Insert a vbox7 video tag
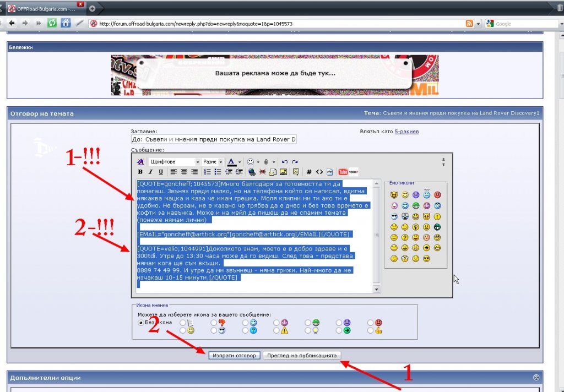 (354, 172)
